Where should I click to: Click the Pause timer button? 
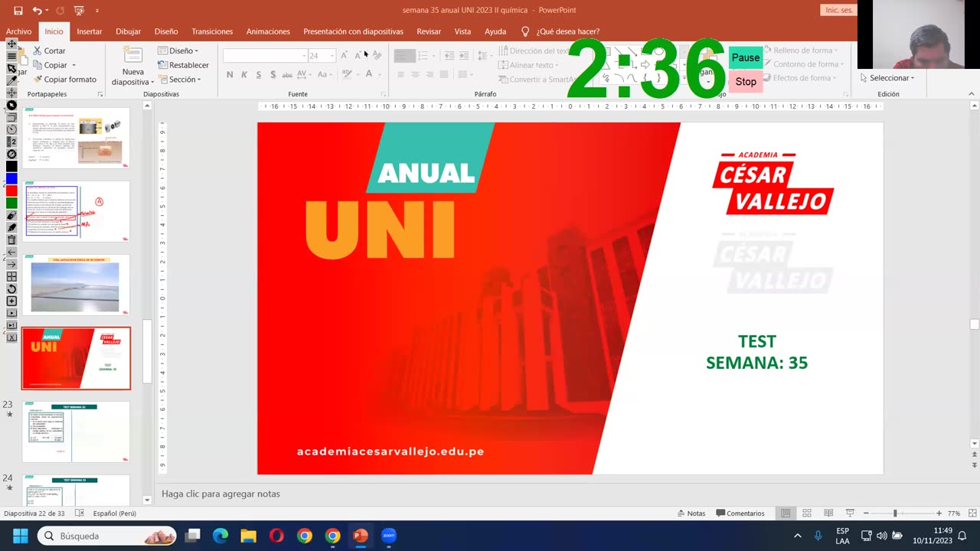pos(746,57)
